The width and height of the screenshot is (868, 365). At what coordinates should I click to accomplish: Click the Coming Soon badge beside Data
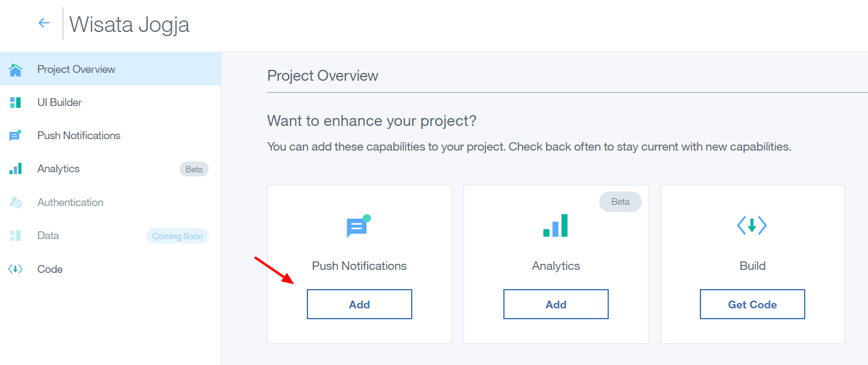click(x=177, y=236)
